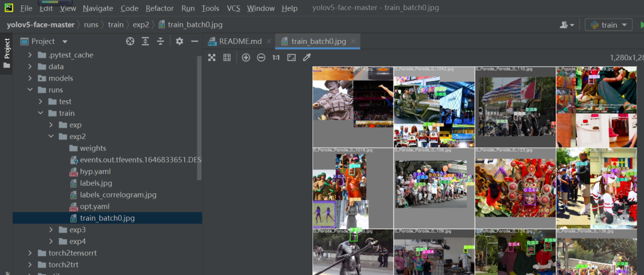
Task: Expand the exp3 folder
Action: (x=51, y=230)
